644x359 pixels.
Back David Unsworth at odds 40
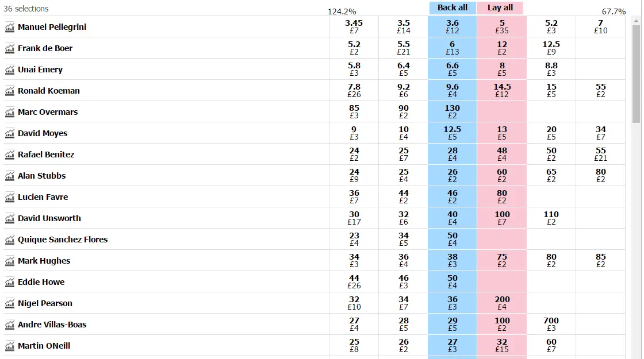click(x=453, y=218)
